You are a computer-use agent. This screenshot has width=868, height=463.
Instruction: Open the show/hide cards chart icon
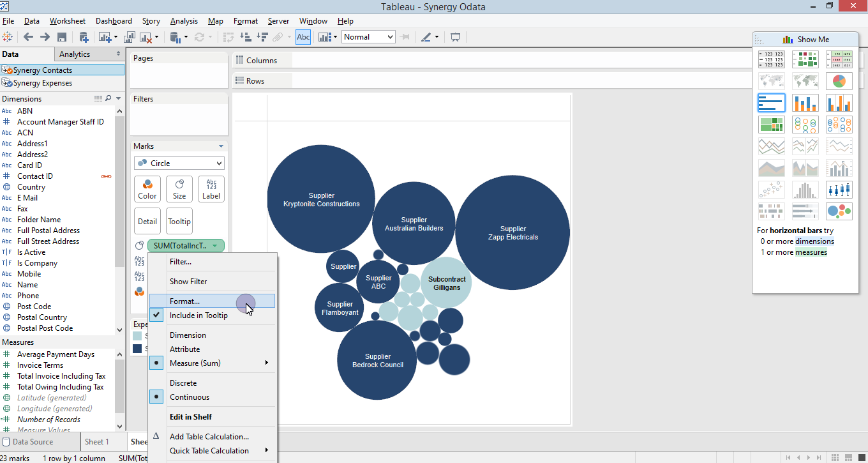tap(325, 37)
